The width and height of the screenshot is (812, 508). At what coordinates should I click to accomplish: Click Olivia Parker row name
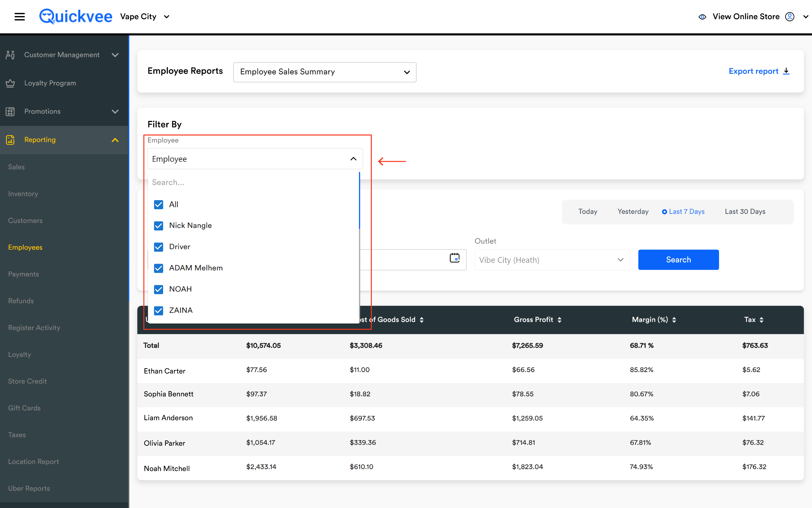click(165, 443)
